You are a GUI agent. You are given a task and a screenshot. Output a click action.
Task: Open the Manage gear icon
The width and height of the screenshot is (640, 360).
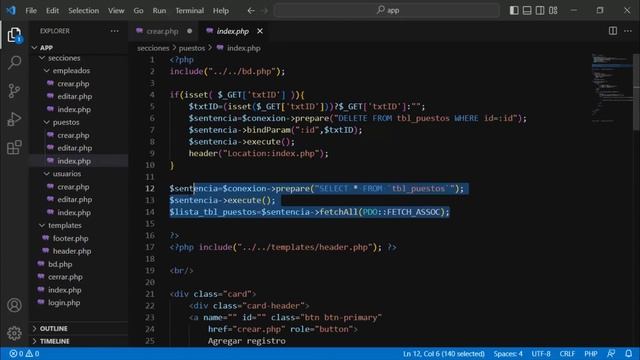pos(14,333)
